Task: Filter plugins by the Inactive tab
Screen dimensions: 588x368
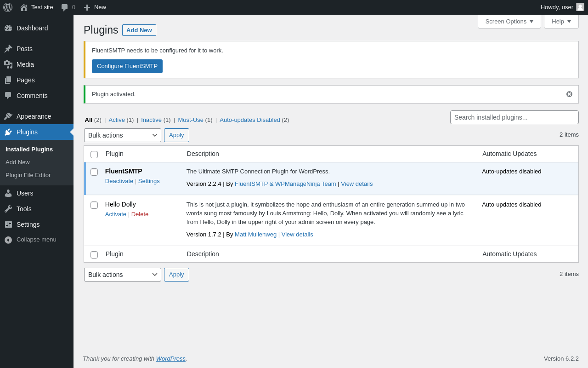Action: (x=151, y=120)
